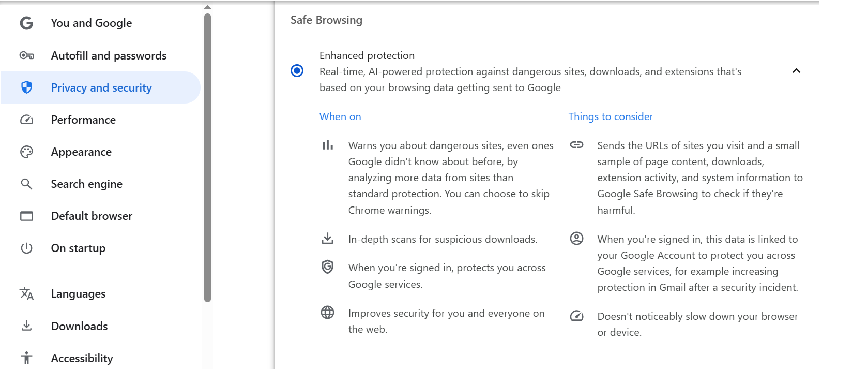Click the key icon beside Autofill
Image resolution: width=868 pixels, height=369 pixels.
[26, 55]
